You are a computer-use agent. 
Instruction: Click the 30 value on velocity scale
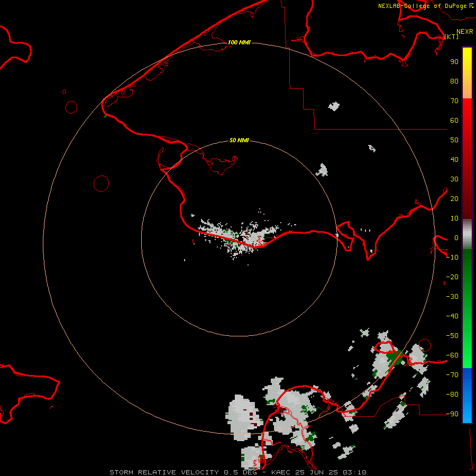(454, 179)
